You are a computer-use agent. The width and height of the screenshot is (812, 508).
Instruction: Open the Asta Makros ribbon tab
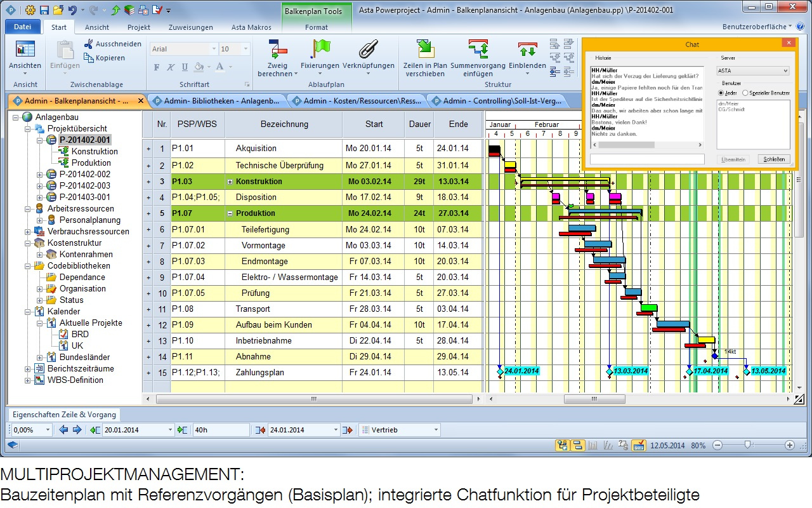coord(251,27)
